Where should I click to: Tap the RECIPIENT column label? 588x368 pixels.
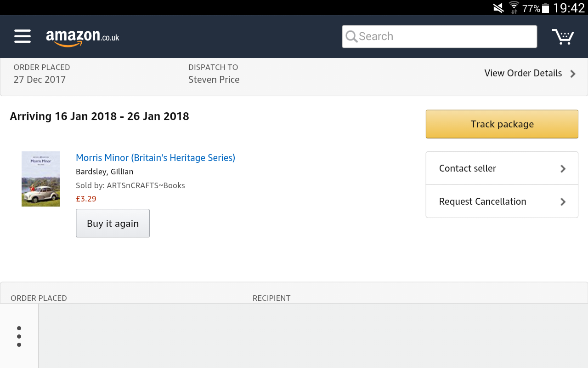point(271,298)
